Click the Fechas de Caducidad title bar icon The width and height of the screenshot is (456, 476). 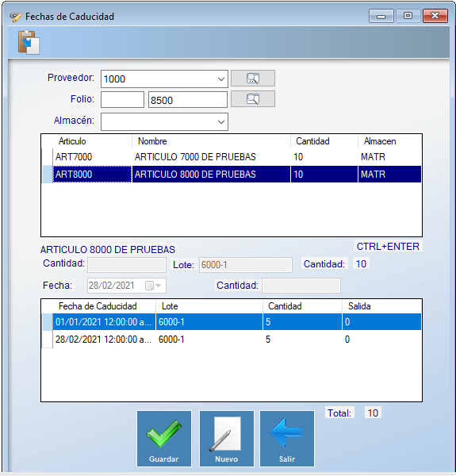point(16,17)
